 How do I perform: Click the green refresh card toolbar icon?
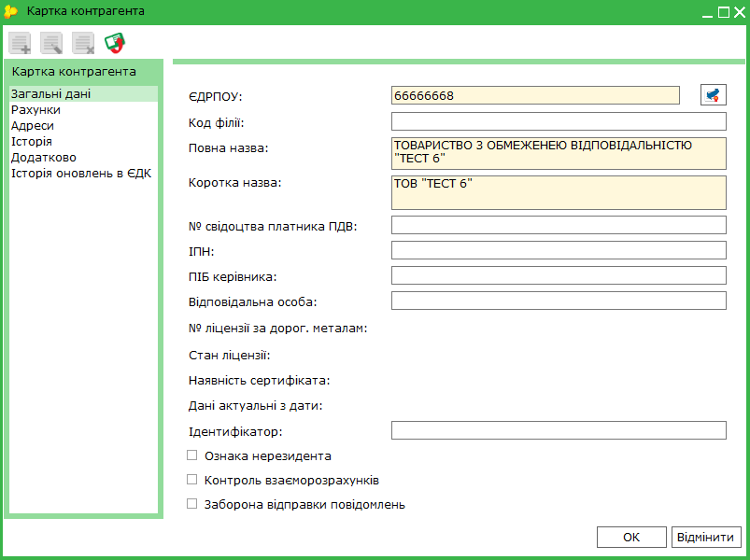(x=115, y=43)
